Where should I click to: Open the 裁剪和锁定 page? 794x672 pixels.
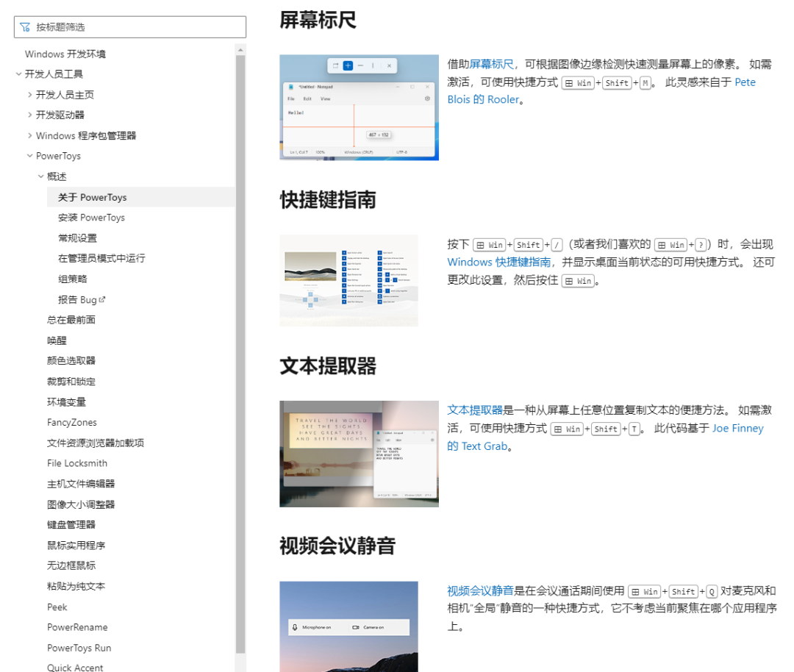point(71,382)
